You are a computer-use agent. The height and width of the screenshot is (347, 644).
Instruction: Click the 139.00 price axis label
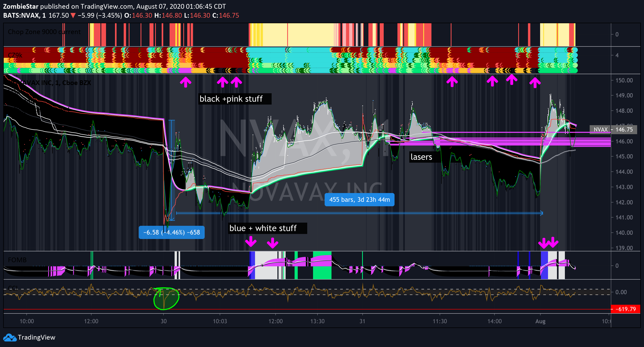pos(624,248)
